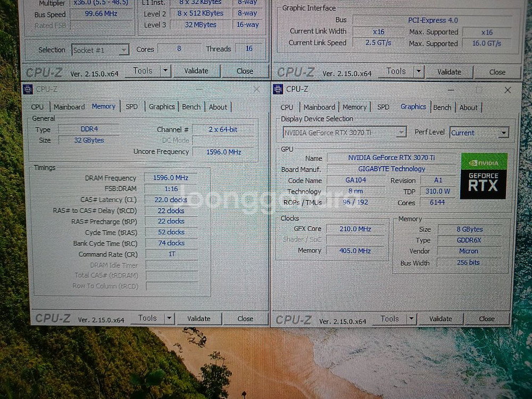Expand Tools arrow in Memory window
Screen dimensions: 532x399
[169, 319]
